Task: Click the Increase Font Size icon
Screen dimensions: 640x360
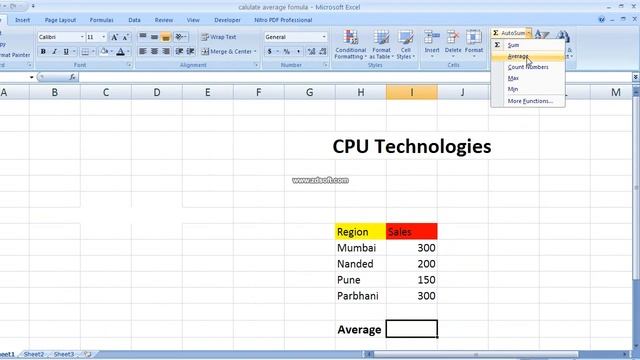Action: [x=115, y=37]
